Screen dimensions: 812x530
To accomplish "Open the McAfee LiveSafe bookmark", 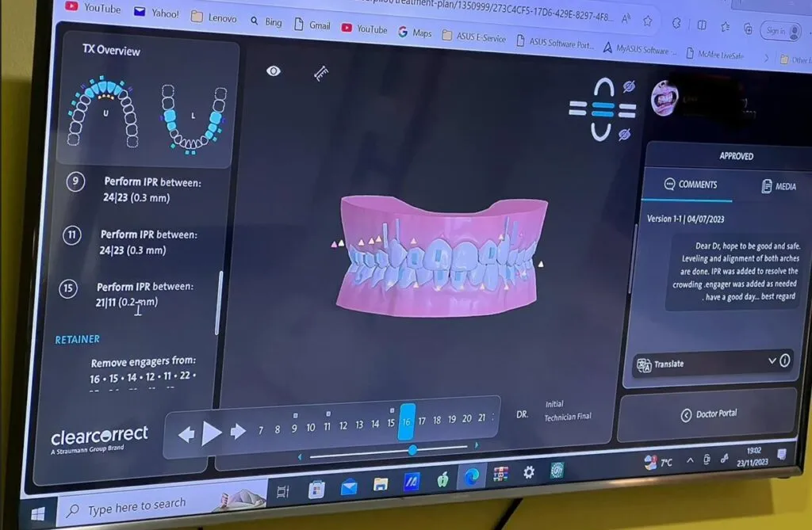I will click(x=715, y=53).
